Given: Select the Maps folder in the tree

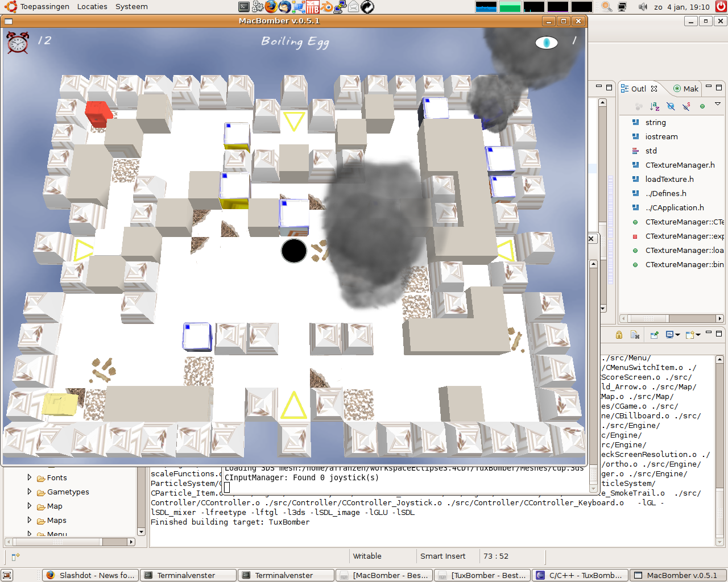Looking at the screenshot, I should (51, 521).
